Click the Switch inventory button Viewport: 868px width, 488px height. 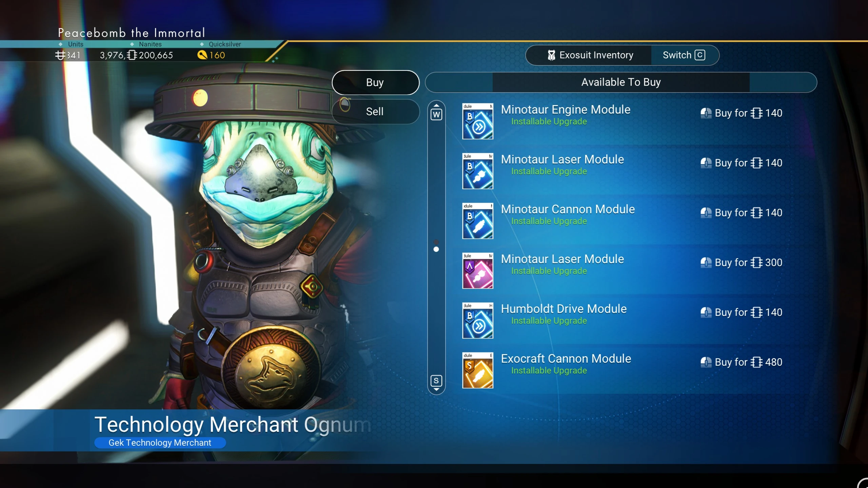(x=684, y=55)
